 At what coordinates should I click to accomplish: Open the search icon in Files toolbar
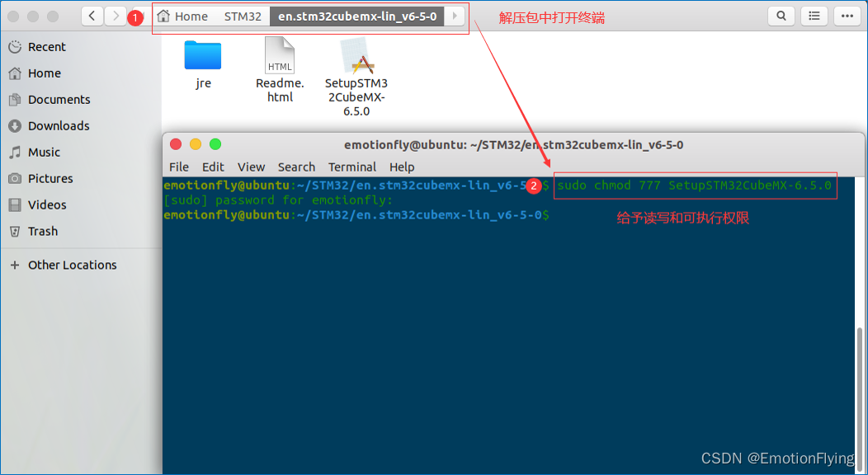pos(781,16)
